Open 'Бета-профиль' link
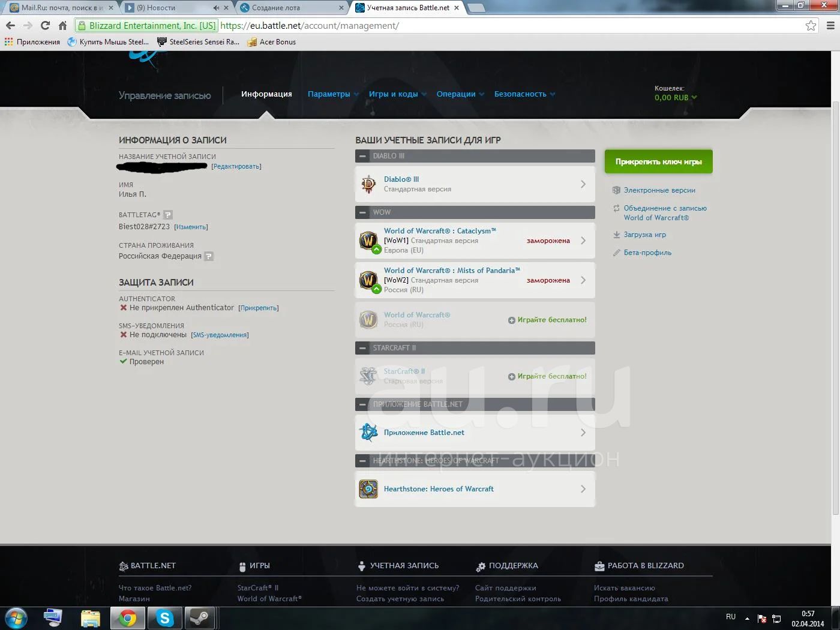 tap(647, 253)
